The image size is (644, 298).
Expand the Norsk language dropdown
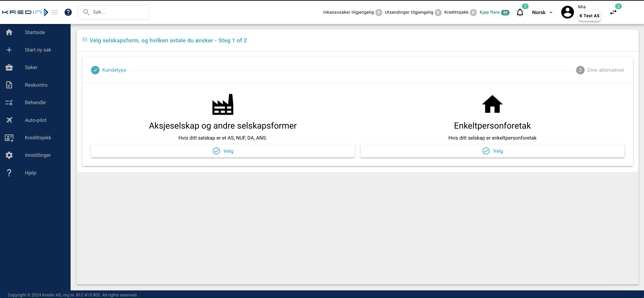542,13
